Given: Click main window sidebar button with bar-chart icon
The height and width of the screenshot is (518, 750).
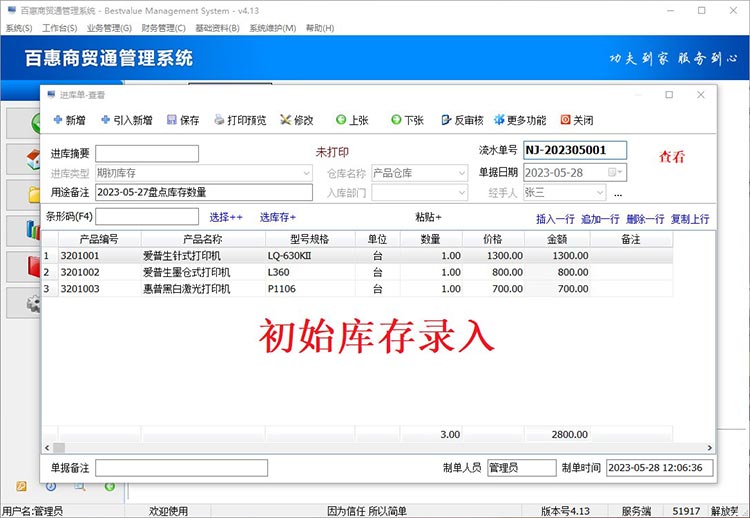Looking at the screenshot, I should [x=23, y=231].
